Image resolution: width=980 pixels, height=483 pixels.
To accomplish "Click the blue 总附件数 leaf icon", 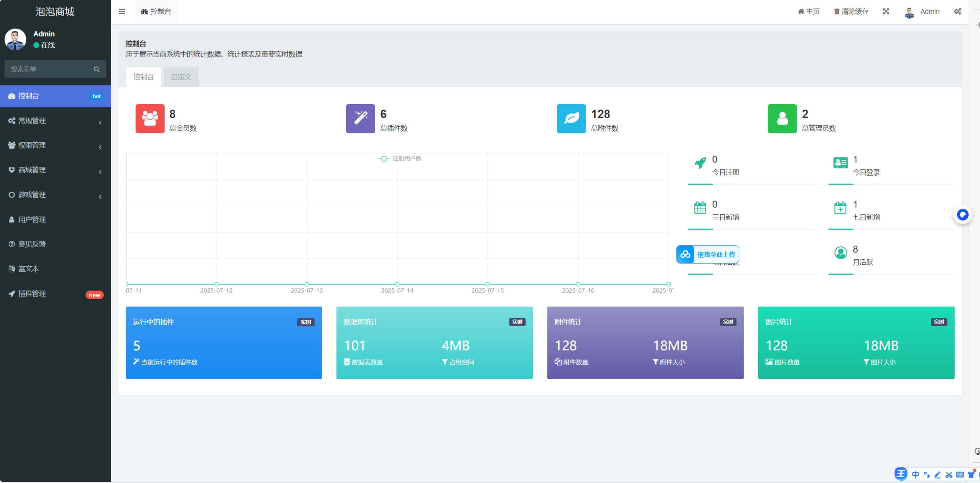I will tap(571, 119).
